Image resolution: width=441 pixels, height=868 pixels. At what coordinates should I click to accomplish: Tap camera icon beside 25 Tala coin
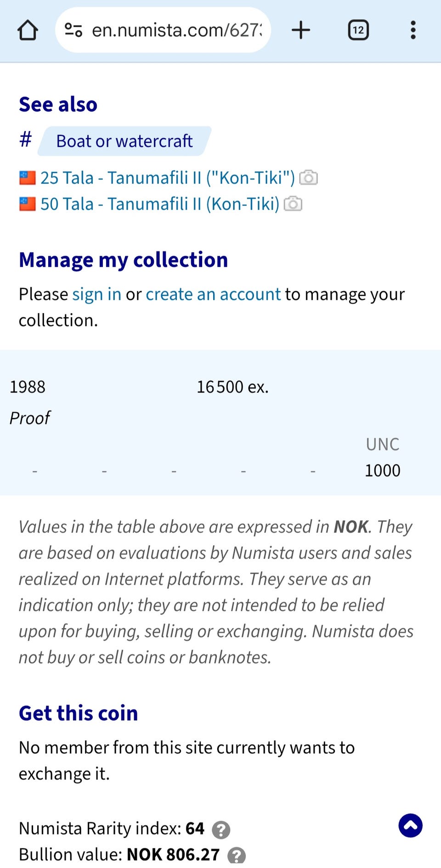(309, 178)
